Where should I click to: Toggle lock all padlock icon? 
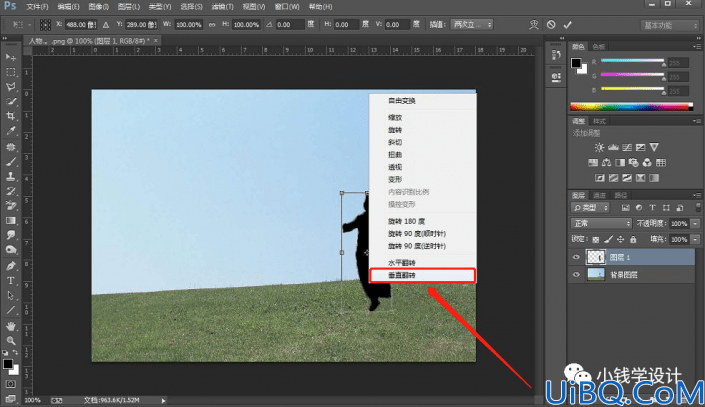633,239
